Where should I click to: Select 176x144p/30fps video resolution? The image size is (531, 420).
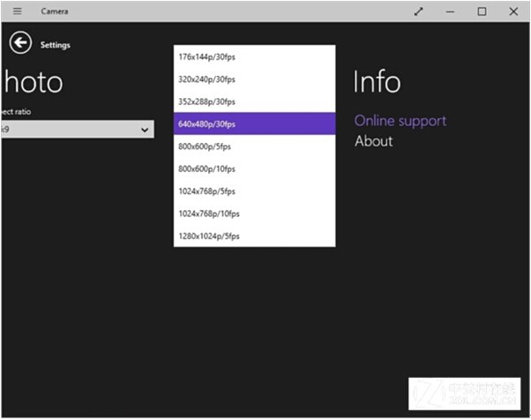click(254, 56)
